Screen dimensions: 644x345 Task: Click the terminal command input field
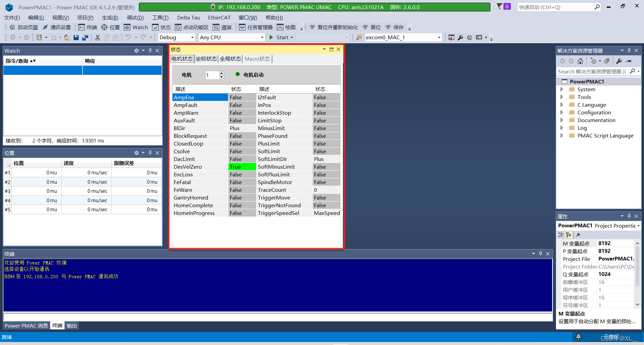tap(278, 317)
